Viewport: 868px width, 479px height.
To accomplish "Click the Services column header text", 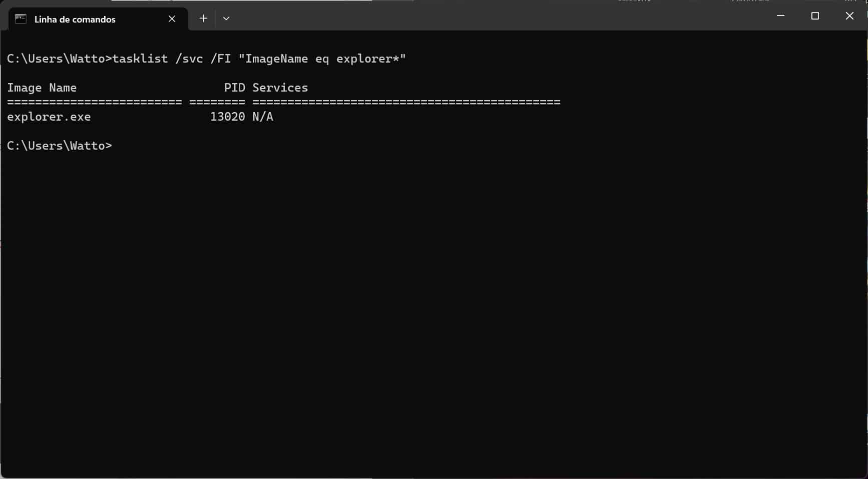I will click(x=280, y=88).
